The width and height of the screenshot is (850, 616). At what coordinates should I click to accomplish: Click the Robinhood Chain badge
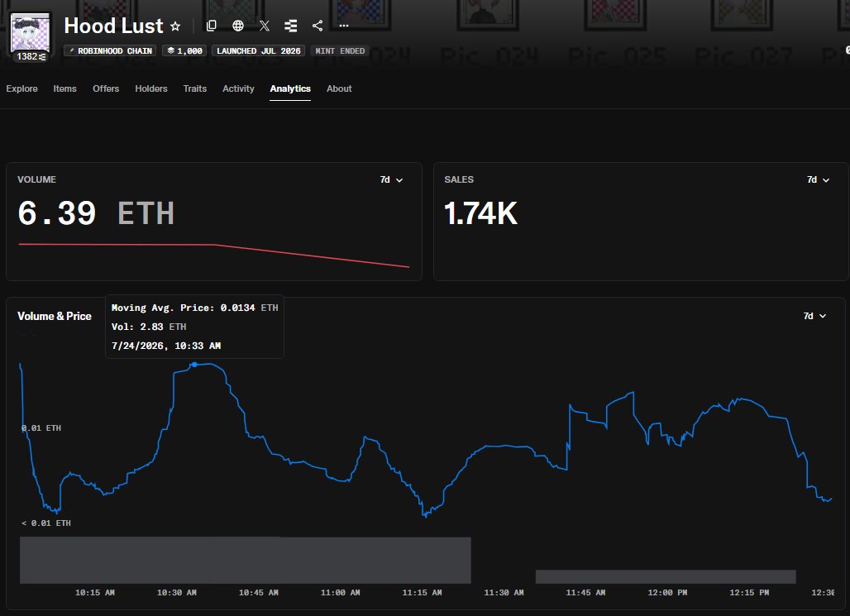[x=110, y=51]
